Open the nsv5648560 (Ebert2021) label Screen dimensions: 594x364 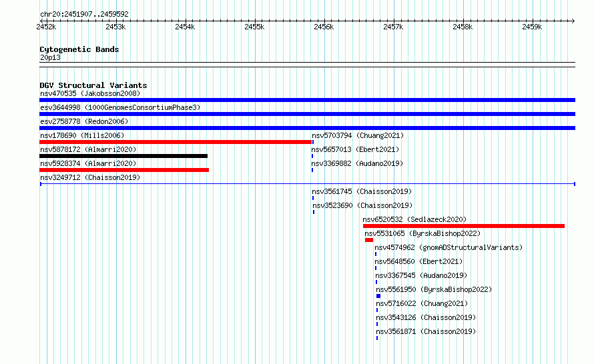point(419,261)
